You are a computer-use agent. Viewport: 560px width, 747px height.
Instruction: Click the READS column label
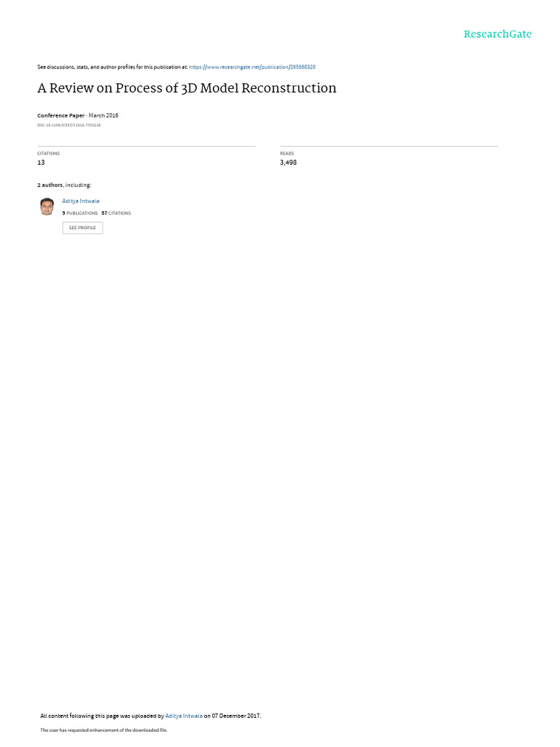(287, 153)
